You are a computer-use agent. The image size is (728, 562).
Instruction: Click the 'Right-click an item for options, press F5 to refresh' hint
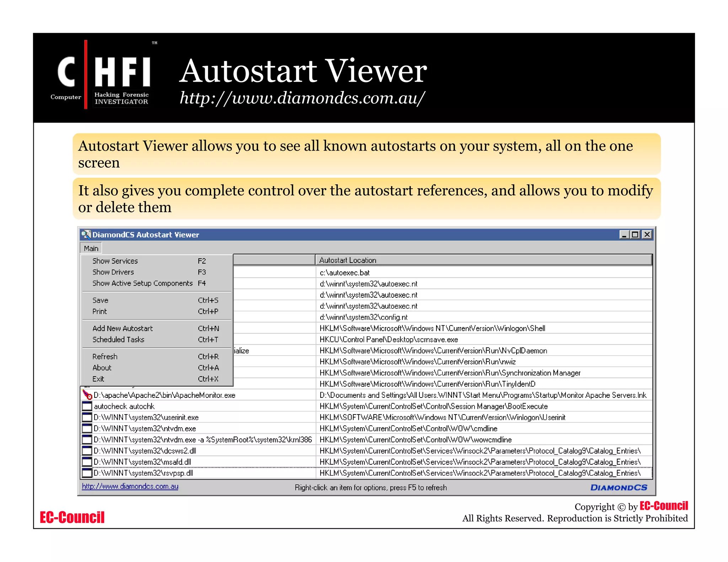tap(371, 487)
